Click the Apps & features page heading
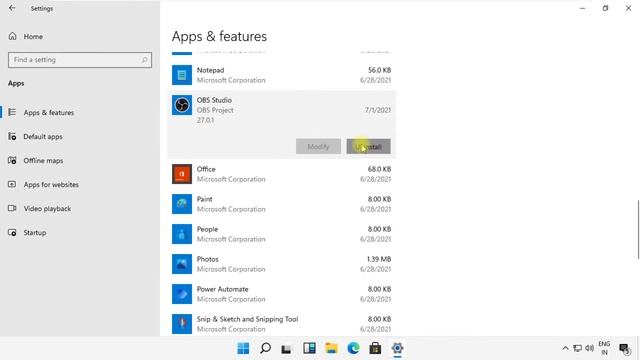This screenshot has width=640, height=360. [x=219, y=36]
